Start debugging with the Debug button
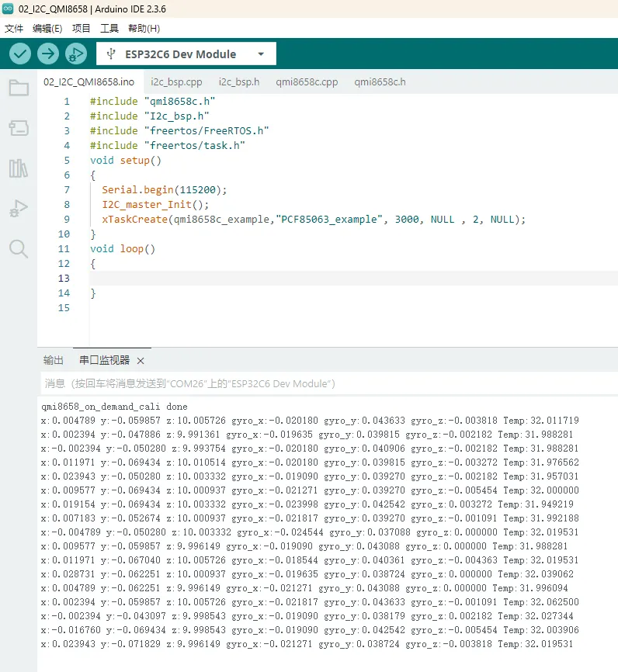Screen dimensions: 618x672 76,54
